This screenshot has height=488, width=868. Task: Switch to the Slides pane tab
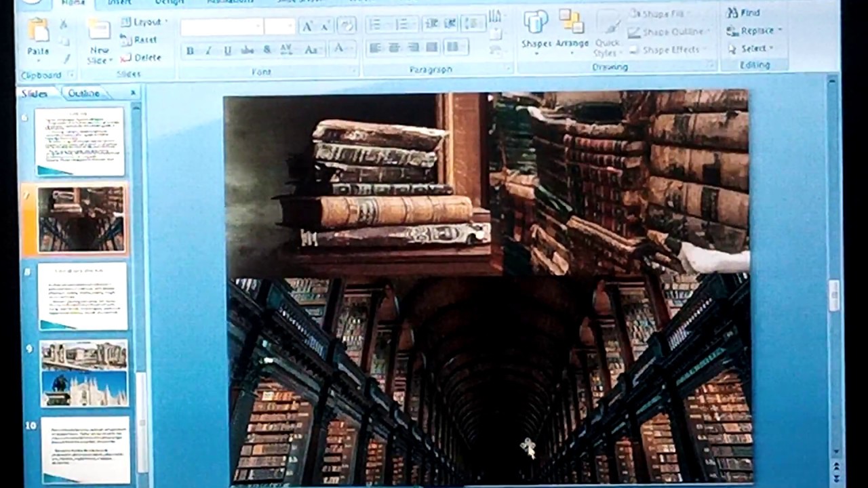[34, 94]
